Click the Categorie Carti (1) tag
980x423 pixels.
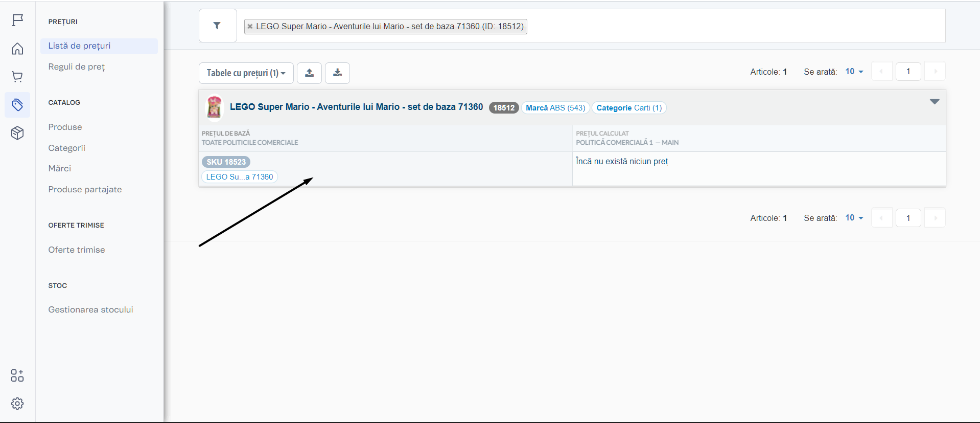pos(628,108)
